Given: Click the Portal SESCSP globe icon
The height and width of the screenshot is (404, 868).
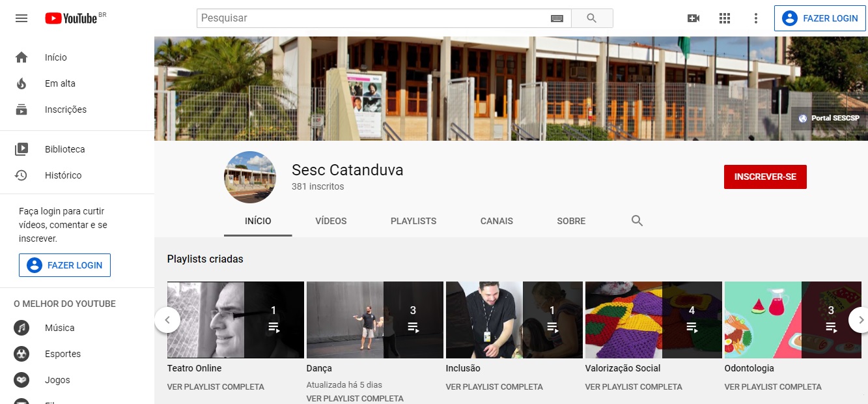Looking at the screenshot, I should click(x=802, y=119).
